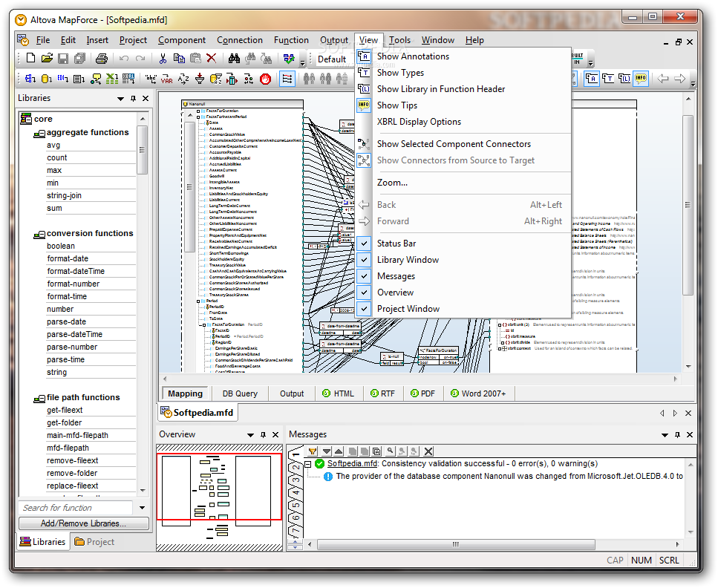The width and height of the screenshot is (718, 588).
Task: Click the Messages horizontal scrollbar thumb
Action: 456,544
